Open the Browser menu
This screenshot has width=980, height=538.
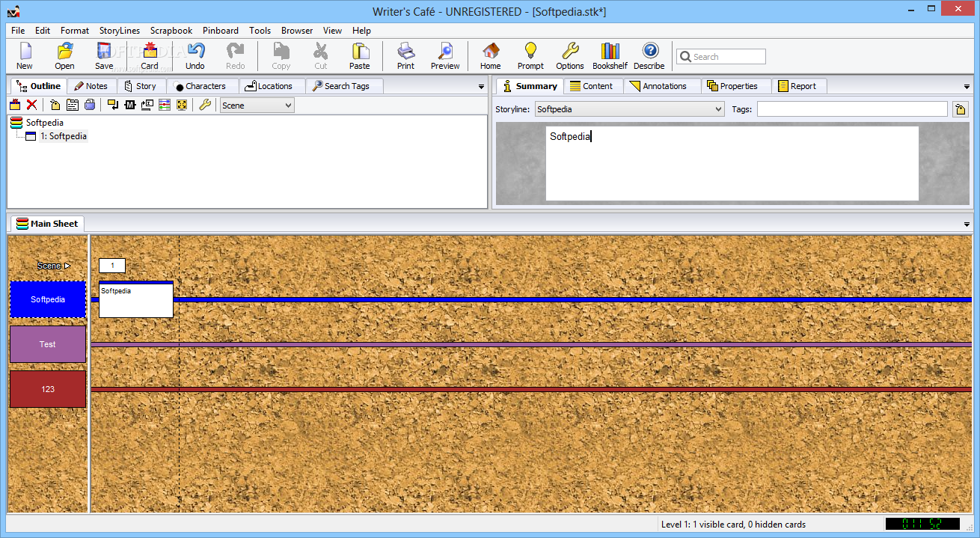[x=297, y=31]
